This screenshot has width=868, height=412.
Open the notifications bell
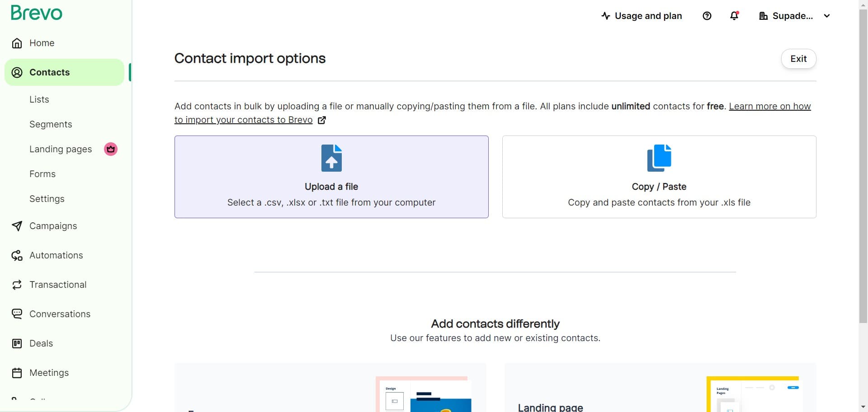(733, 16)
